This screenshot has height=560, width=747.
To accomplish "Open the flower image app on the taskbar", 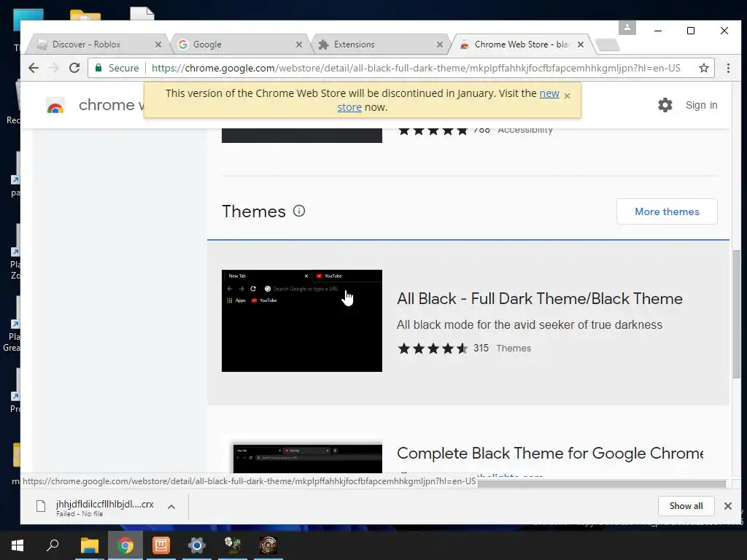I will coord(233,545).
